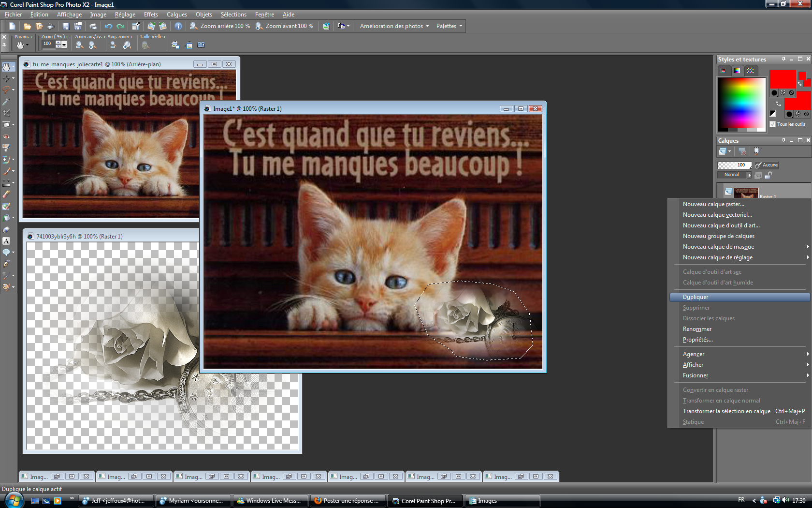This screenshot has height=508, width=812.
Task: Toggle foreground color style button
Action: point(774,93)
